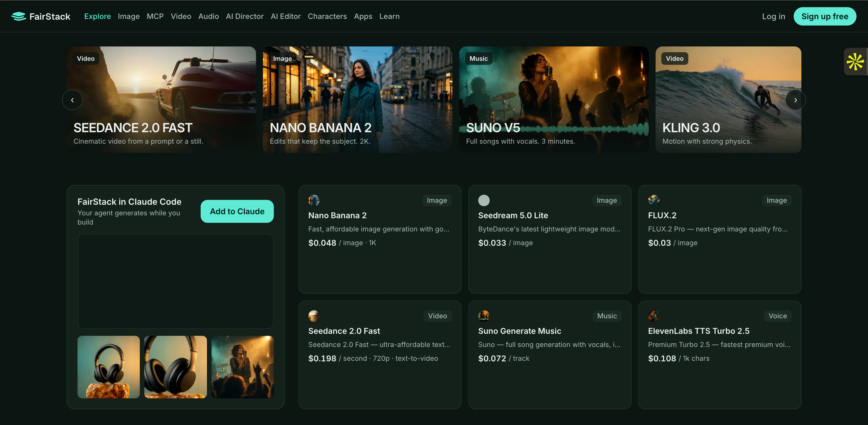Open the Image nav item
Image resolution: width=868 pixels, height=425 pixels.
click(129, 16)
